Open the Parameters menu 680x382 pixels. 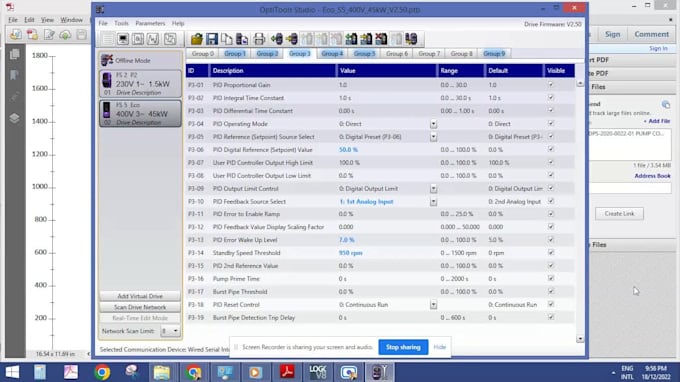(x=150, y=23)
